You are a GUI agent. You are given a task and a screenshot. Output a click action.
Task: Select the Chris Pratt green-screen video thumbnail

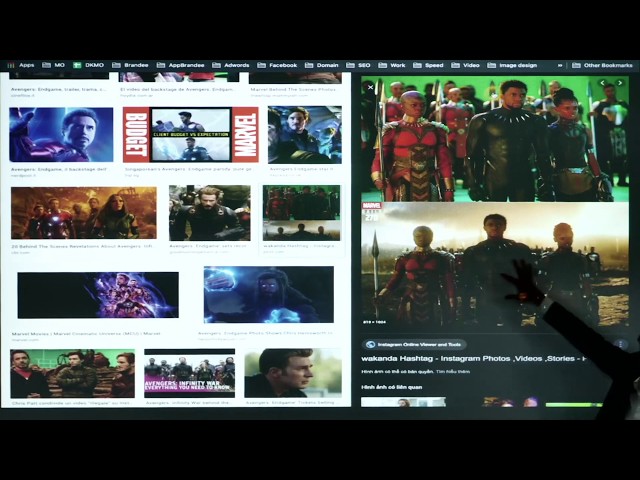[72, 373]
